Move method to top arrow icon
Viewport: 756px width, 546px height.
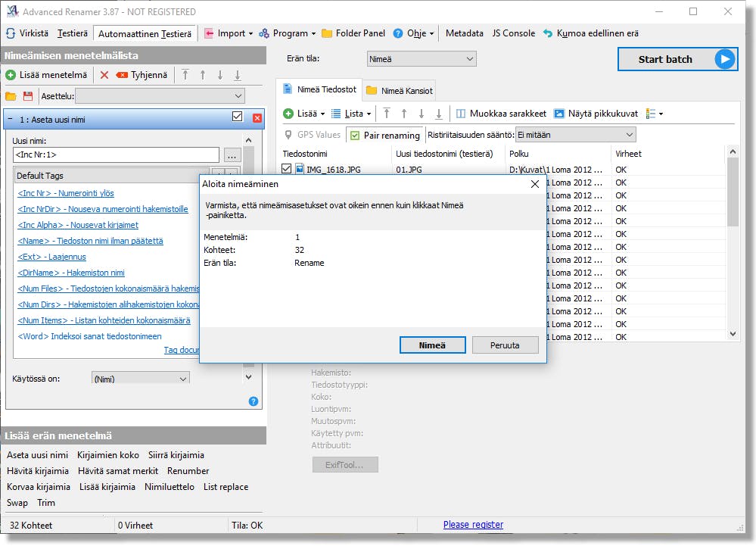pos(185,75)
